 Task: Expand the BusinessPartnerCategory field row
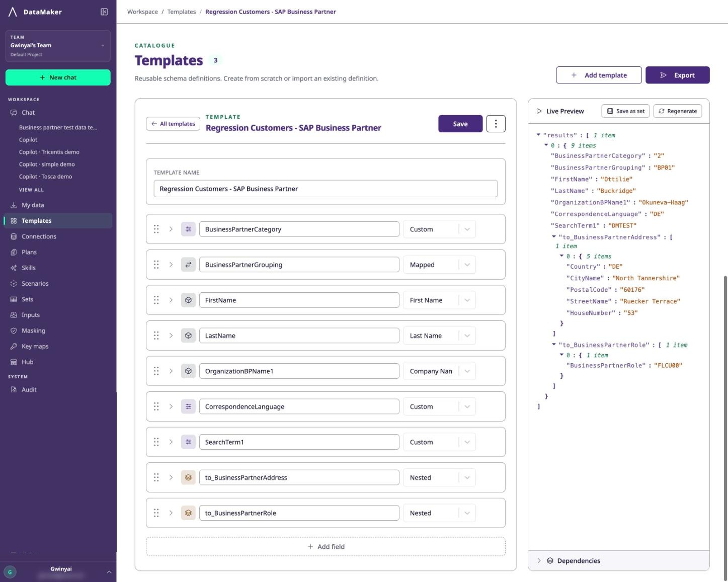tap(171, 229)
